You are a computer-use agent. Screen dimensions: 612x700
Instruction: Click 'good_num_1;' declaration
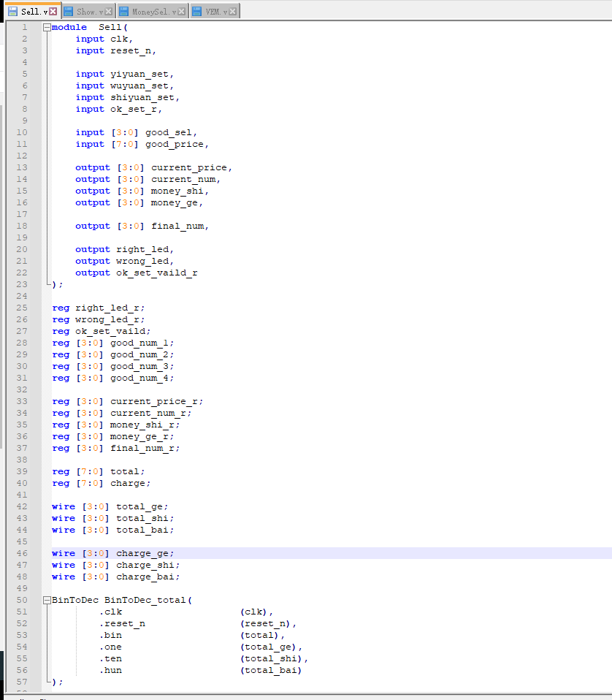coord(142,343)
